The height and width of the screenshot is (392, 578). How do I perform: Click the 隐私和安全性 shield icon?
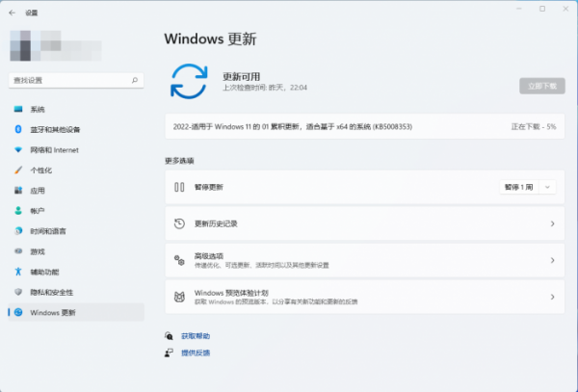pos(18,292)
